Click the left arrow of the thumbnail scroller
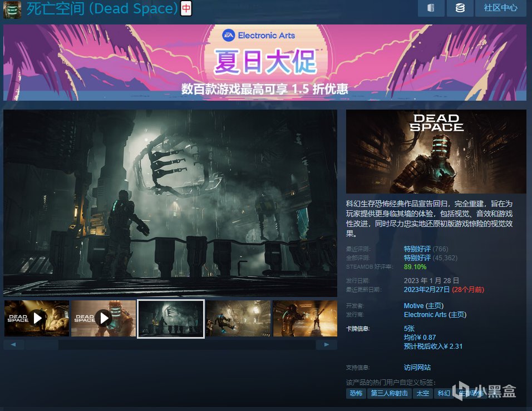 [x=13, y=344]
